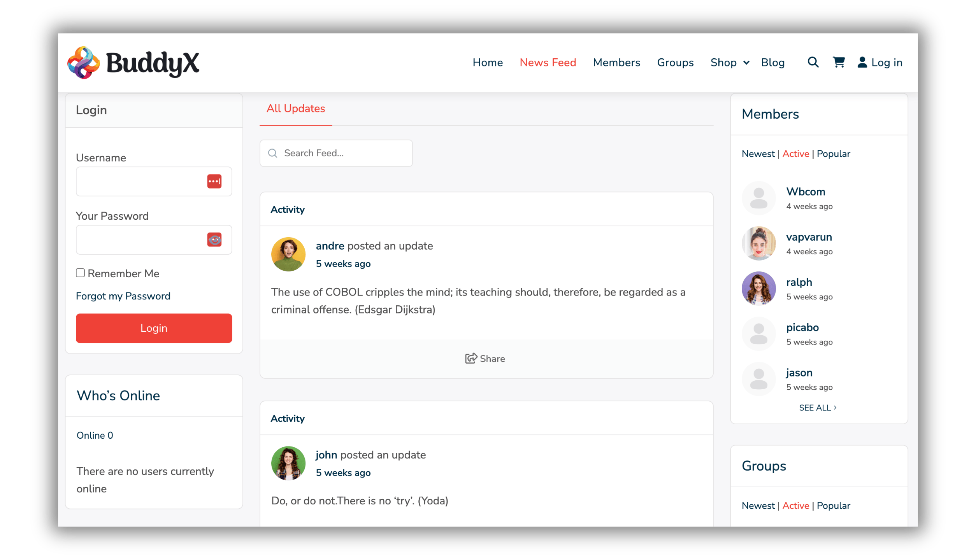Image resolution: width=976 pixels, height=560 pixels.
Task: Click vapvarun's avatar in Members widget
Action: point(758,243)
